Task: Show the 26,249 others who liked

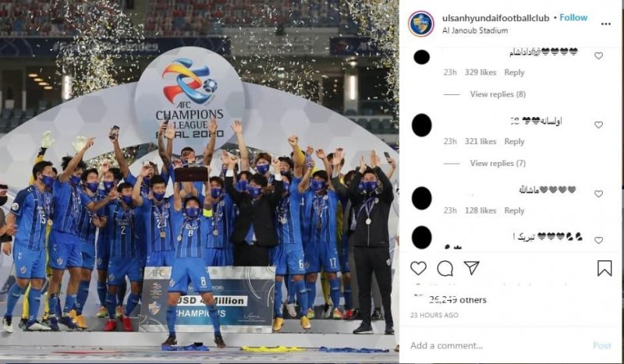Action: [458, 300]
